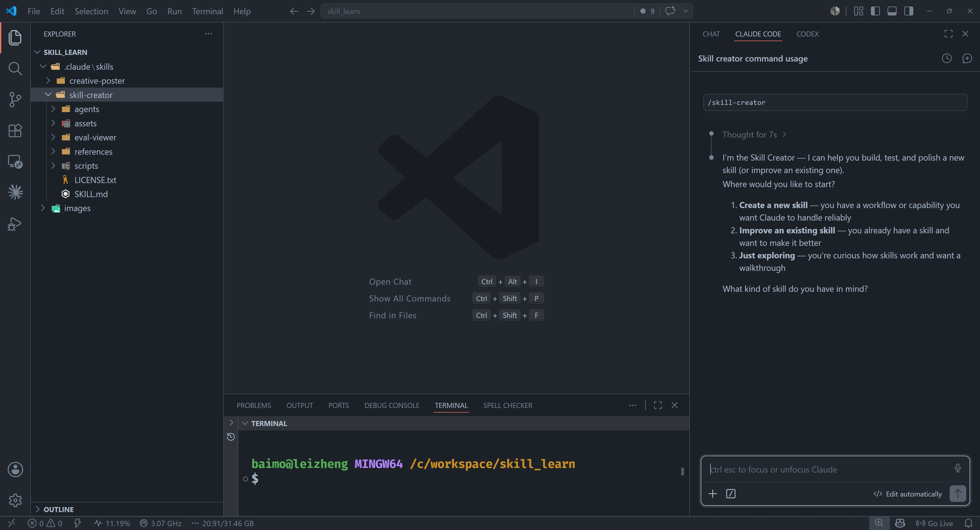Viewport: 980px width, 530px height.
Task: Go back using the left arrow
Action: tap(294, 11)
